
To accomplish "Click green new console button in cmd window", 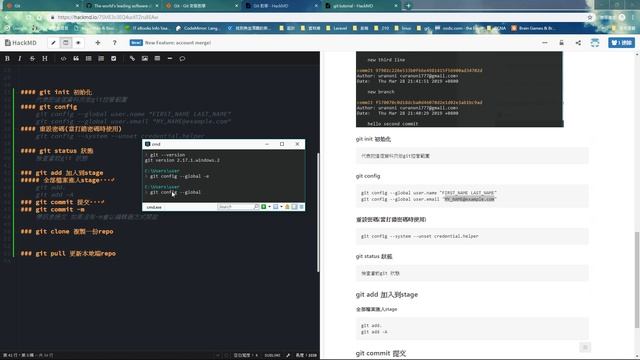I will pyautogui.click(x=264, y=207).
